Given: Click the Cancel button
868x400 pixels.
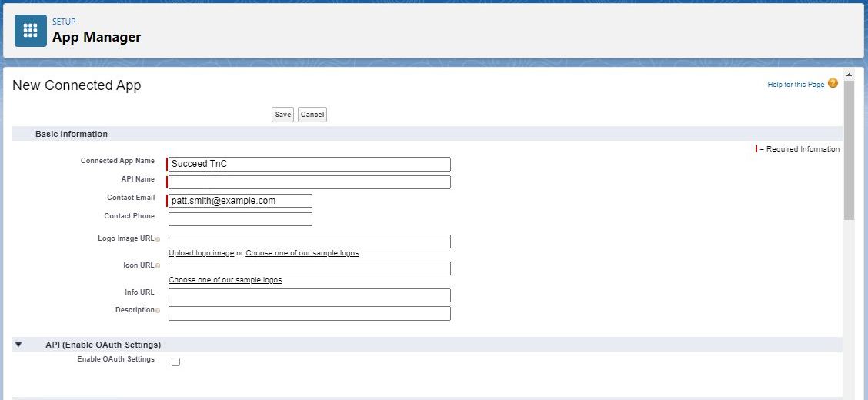Looking at the screenshot, I should 312,115.
